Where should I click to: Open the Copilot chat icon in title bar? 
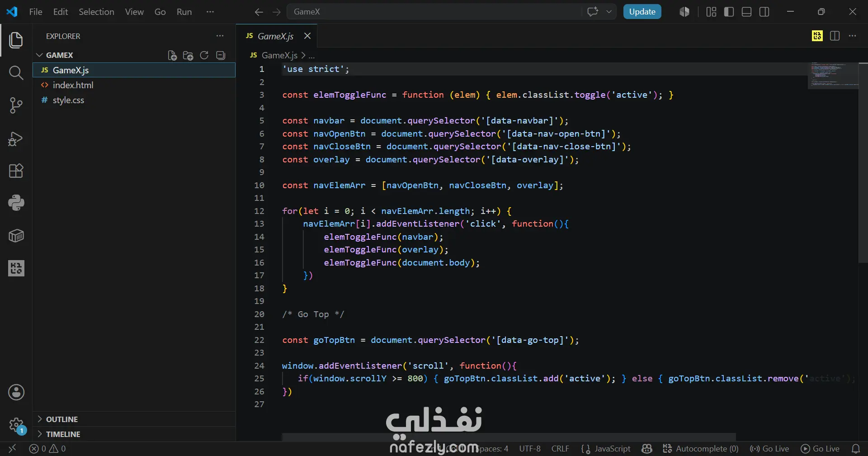(593, 12)
